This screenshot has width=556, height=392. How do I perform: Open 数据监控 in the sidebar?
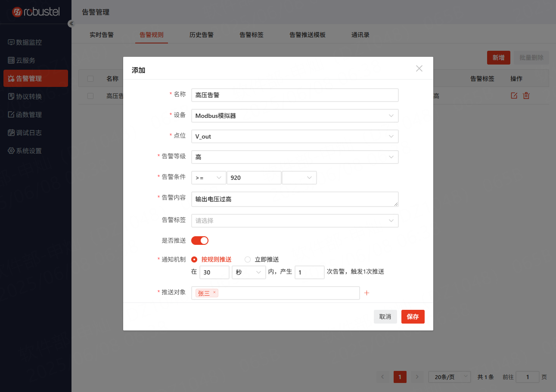coord(29,43)
